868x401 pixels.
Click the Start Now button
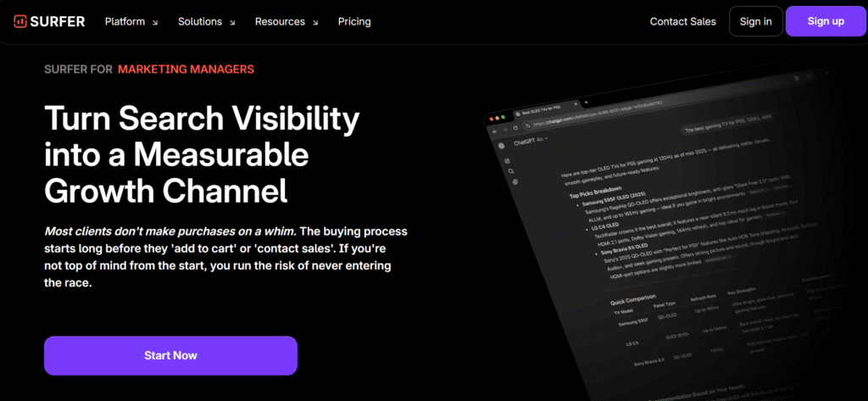(x=170, y=355)
